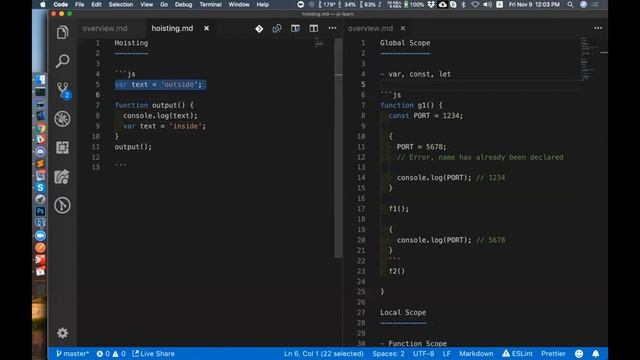Screen dimensions: 640x360
Task: Open the Selection menu
Action: tap(121, 4)
